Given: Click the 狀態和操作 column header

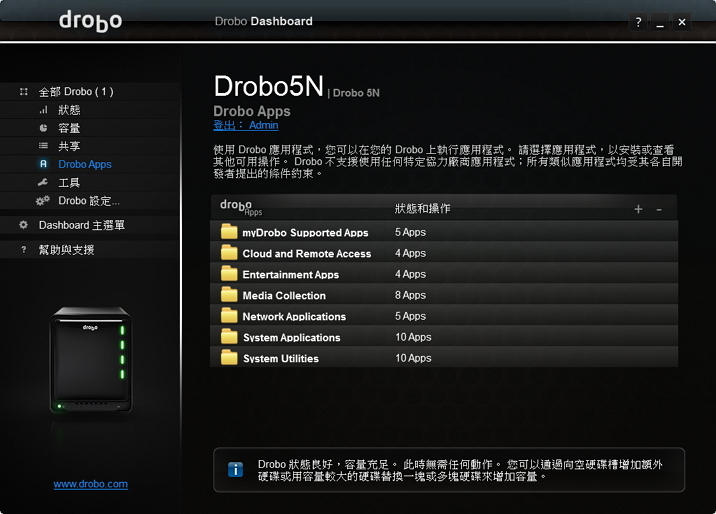Looking at the screenshot, I should coord(422,209).
